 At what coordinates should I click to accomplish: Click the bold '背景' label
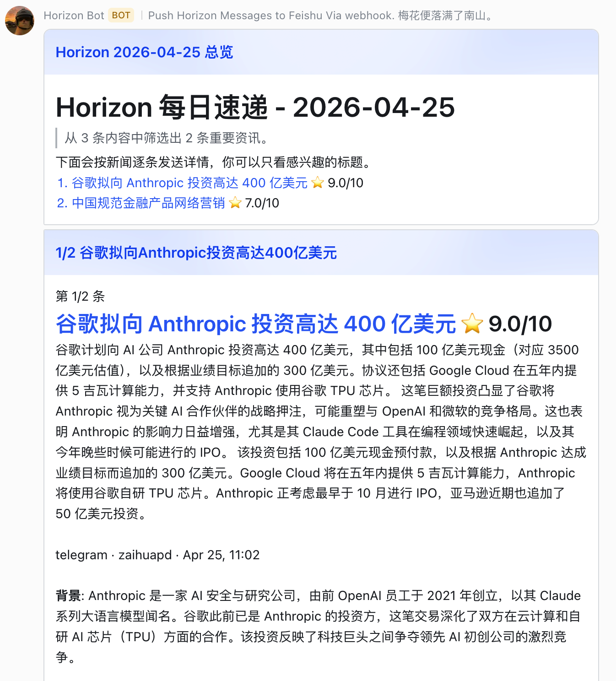[x=69, y=595]
